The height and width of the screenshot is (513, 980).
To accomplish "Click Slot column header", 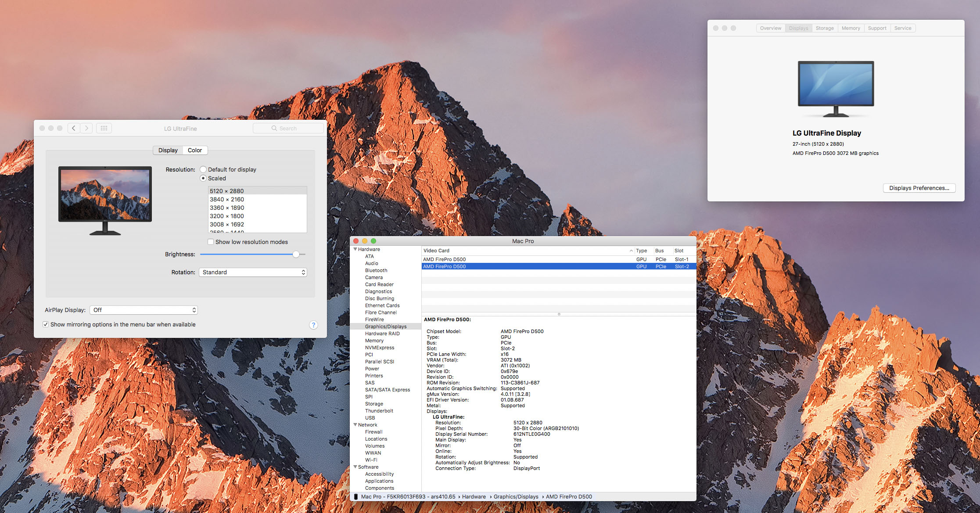I will (x=684, y=251).
